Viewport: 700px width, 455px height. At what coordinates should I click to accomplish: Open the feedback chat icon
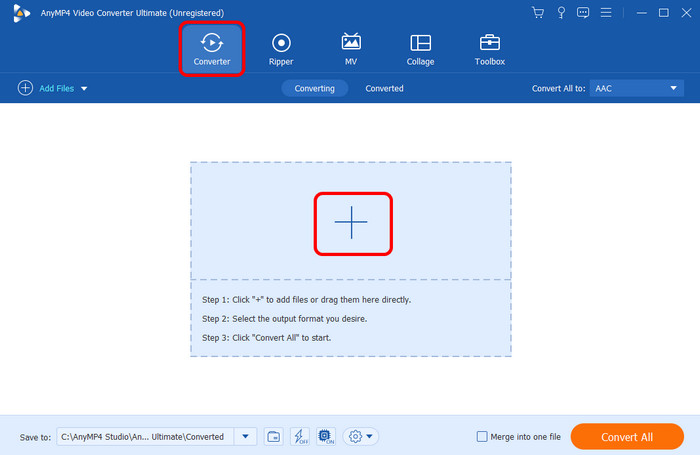coord(583,13)
